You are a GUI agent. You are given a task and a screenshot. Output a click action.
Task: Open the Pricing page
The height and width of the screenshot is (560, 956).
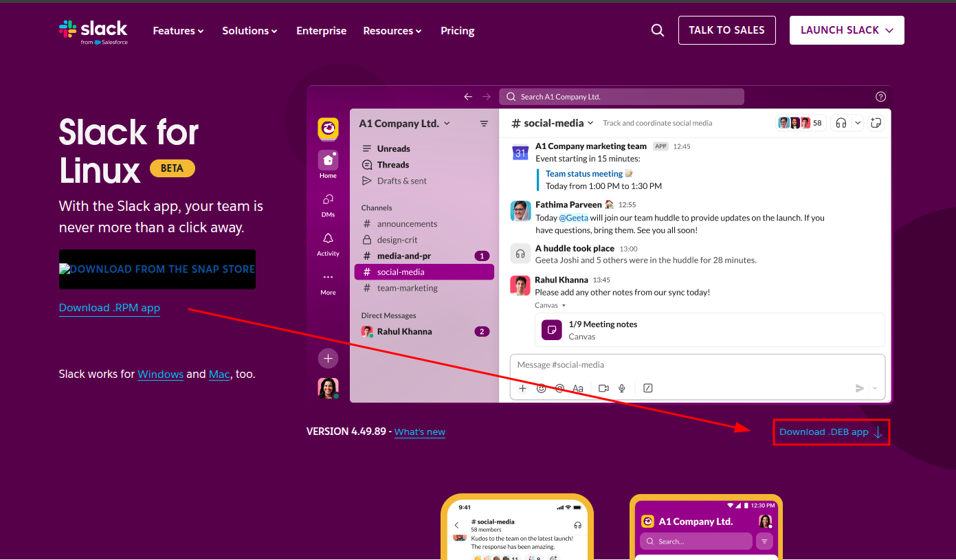[458, 31]
